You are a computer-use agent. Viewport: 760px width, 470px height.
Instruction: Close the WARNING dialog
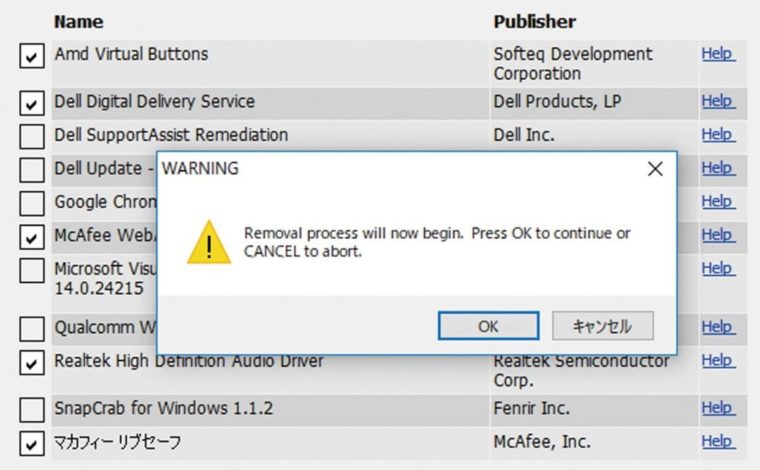click(x=655, y=169)
